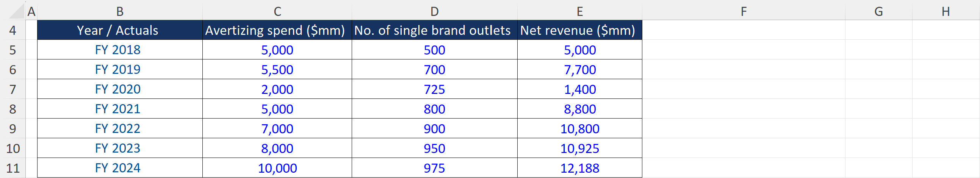This screenshot has width=980, height=178.
Task: Select row 4 header
Action: [x=13, y=30]
